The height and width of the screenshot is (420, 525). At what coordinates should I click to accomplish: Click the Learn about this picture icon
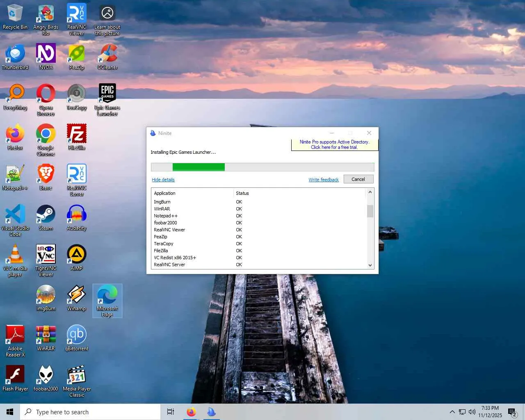(107, 20)
